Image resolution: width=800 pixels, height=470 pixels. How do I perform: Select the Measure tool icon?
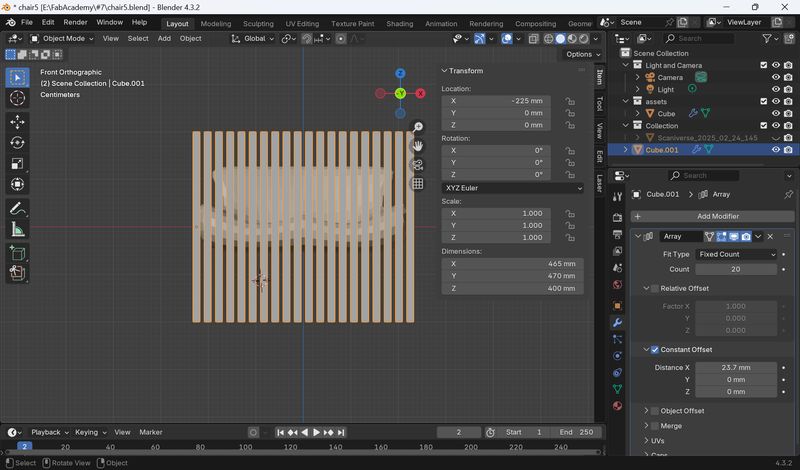coord(17,229)
